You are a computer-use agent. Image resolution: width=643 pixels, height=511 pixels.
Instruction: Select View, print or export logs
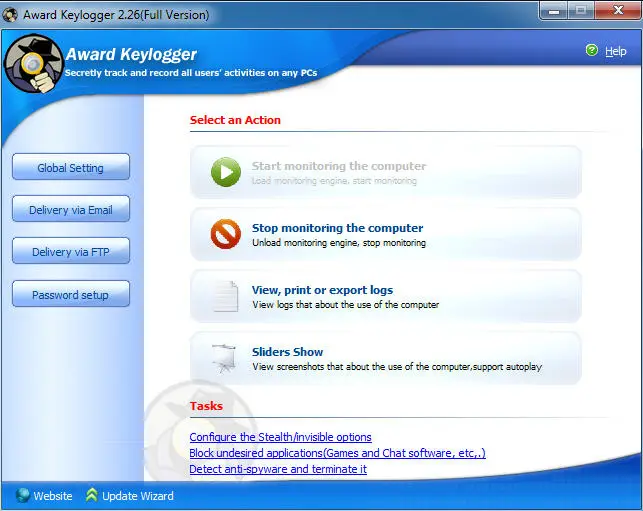386,296
